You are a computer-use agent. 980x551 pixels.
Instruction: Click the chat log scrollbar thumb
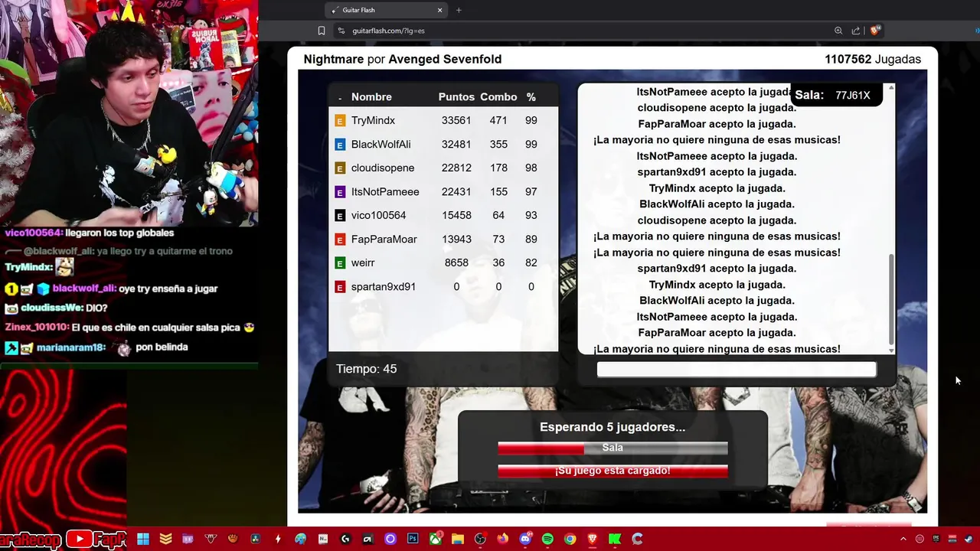[x=891, y=299]
